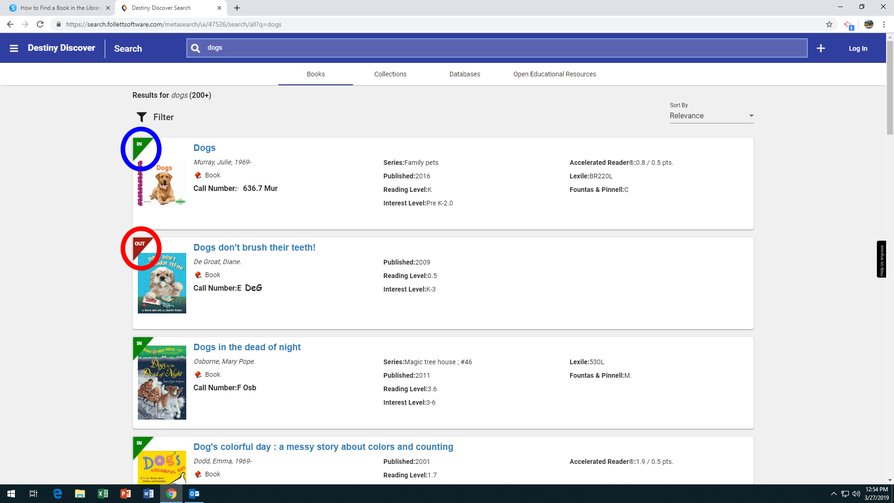Open new browser tab
Image resolution: width=894 pixels, height=503 pixels.
click(237, 8)
